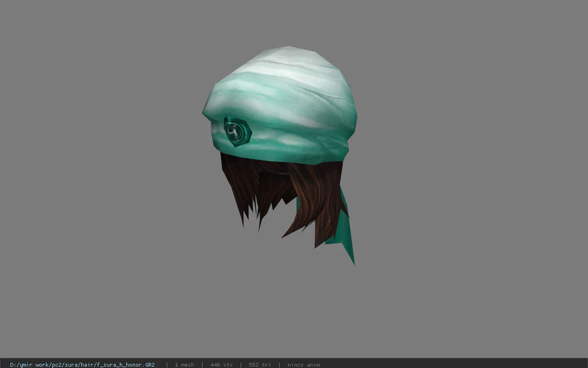
Task: Click the dark hair shadow under the bandana
Action: click(x=275, y=169)
